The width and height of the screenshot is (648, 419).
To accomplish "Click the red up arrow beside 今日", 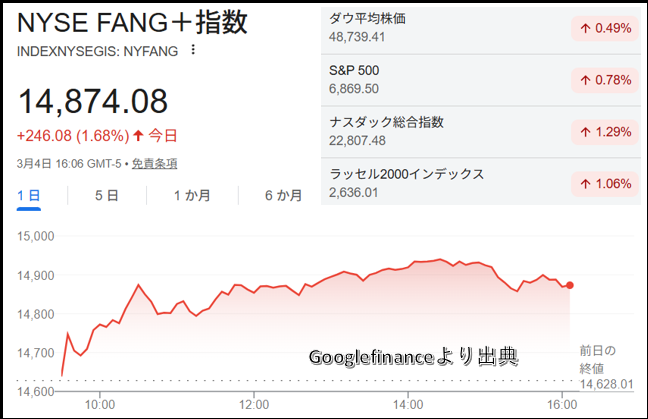I will click(x=139, y=134).
